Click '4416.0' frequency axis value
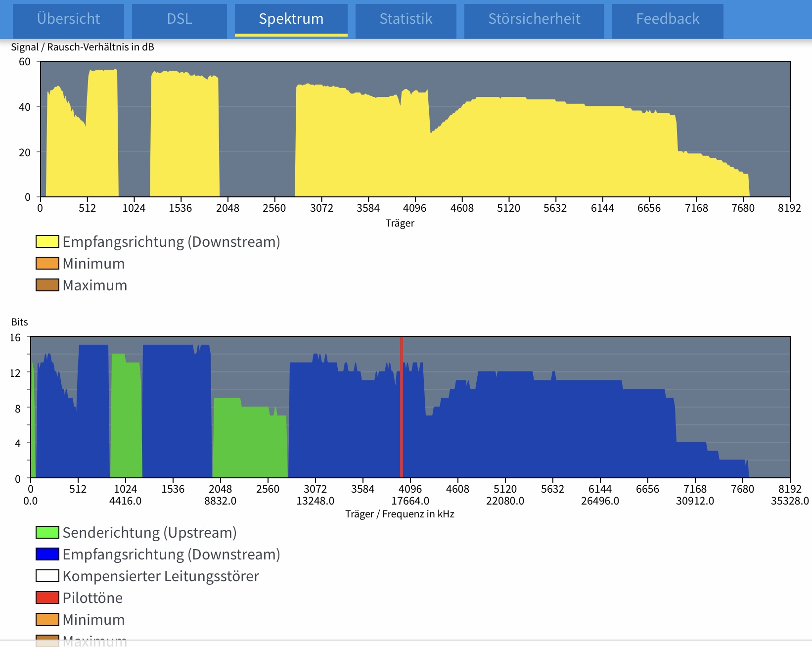Screen dimensions: 812x647 coord(126,501)
